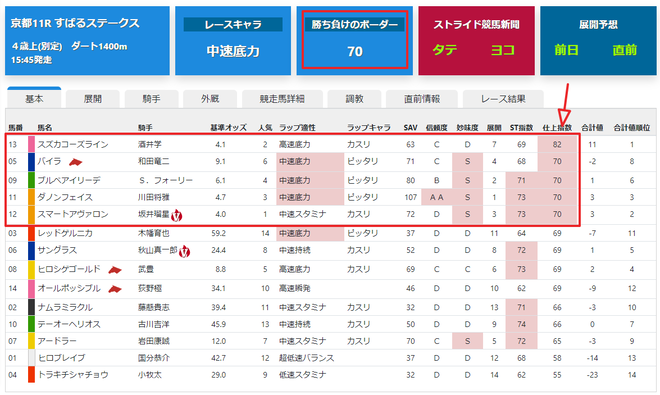Viewport: 660px width, 395px height.
Task: Click the SAV value 107
Action: [410, 197]
